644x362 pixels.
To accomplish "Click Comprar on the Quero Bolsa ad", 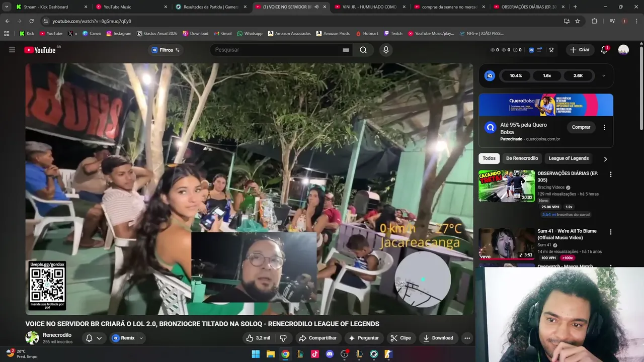I will [x=581, y=127].
